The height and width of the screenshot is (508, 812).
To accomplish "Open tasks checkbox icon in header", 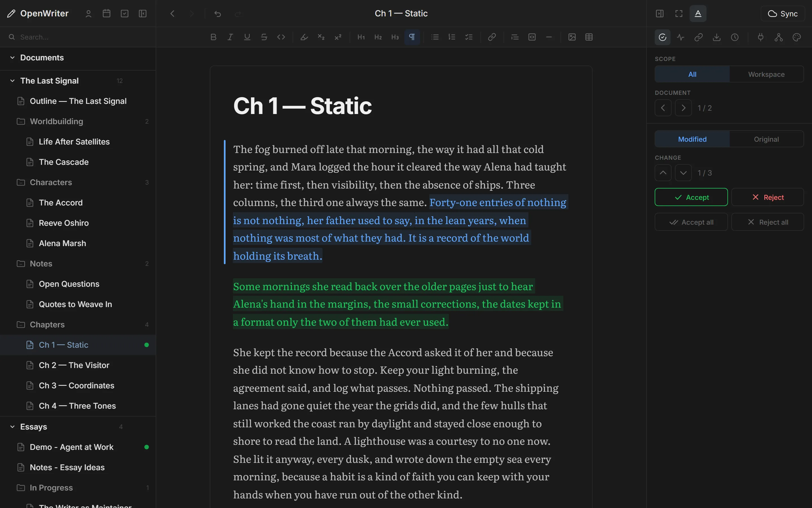I will click(x=125, y=14).
